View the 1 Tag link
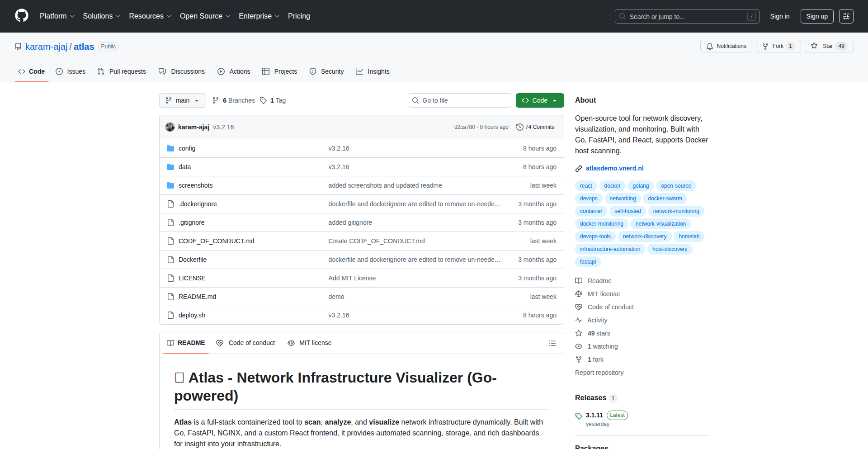868x449 pixels. (273, 100)
